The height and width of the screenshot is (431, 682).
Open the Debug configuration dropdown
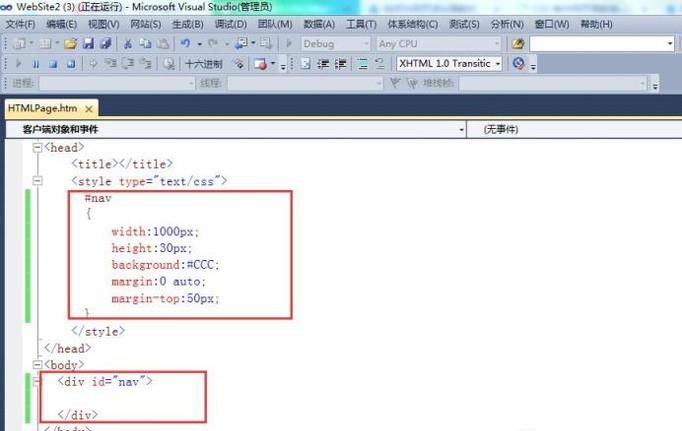pos(364,44)
